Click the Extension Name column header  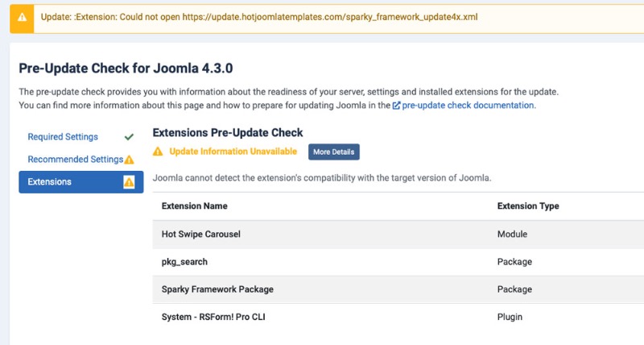click(x=194, y=206)
